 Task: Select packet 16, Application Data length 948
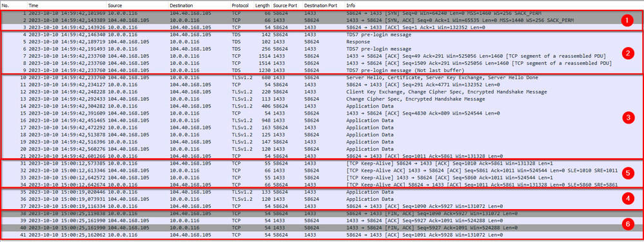tap(322, 120)
